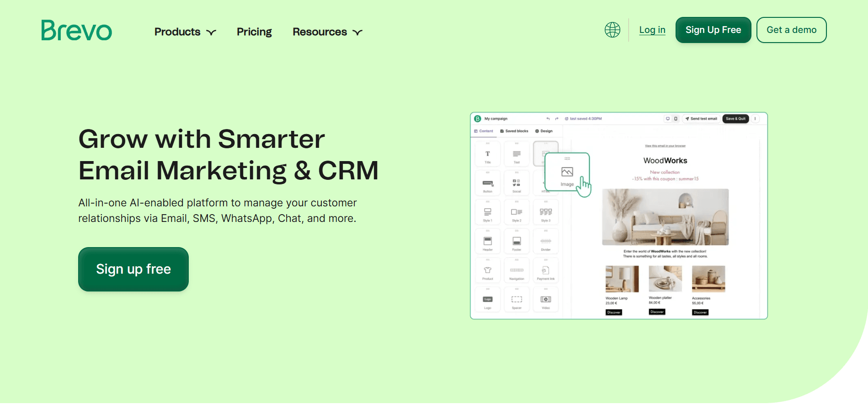Image resolution: width=868 pixels, height=410 pixels.
Task: Open the language selector globe icon
Action: point(612,30)
